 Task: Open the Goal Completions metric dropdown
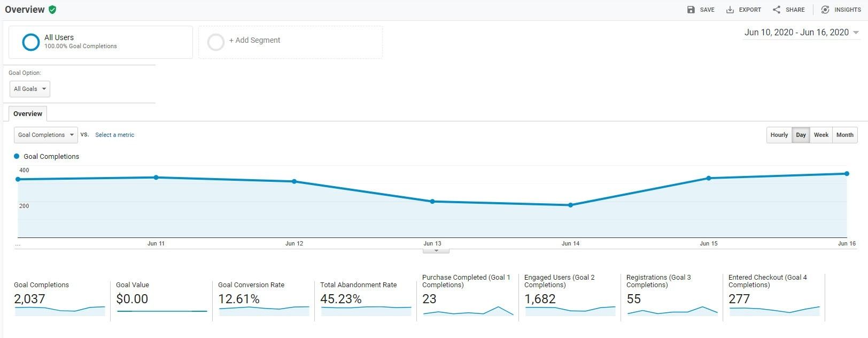click(45, 135)
